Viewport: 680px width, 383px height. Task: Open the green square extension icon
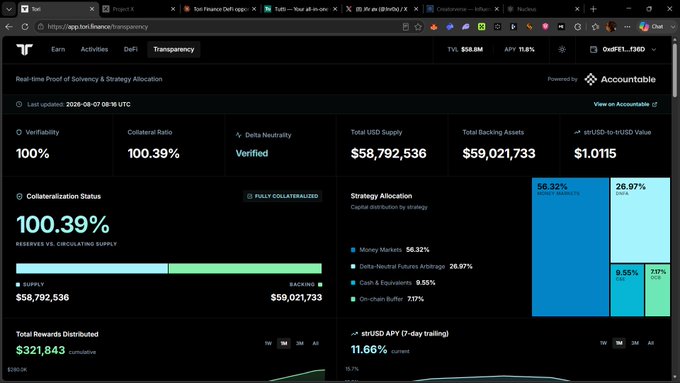[481, 27]
